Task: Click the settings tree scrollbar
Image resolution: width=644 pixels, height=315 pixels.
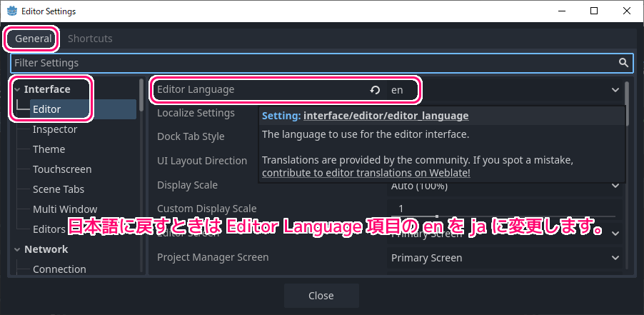Action: click(141, 95)
